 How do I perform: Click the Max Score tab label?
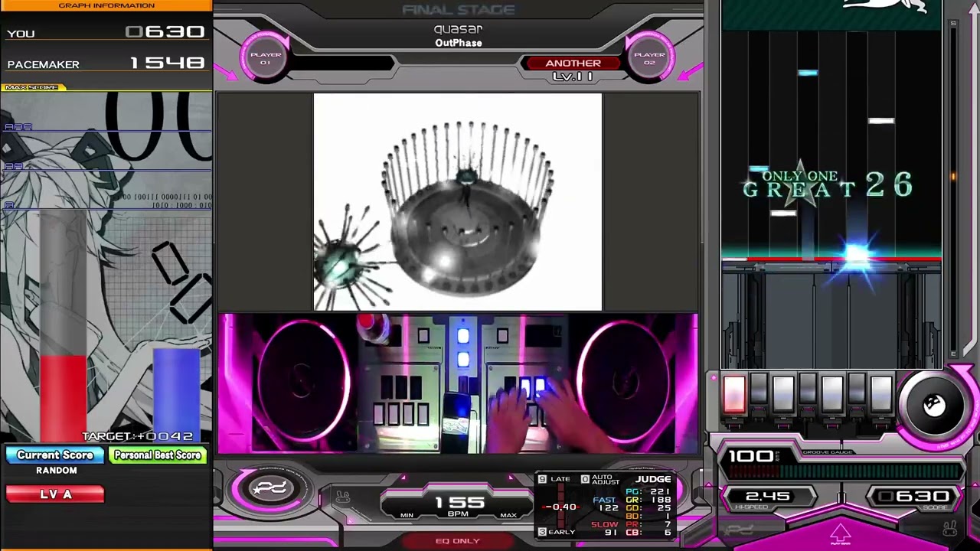[33, 87]
